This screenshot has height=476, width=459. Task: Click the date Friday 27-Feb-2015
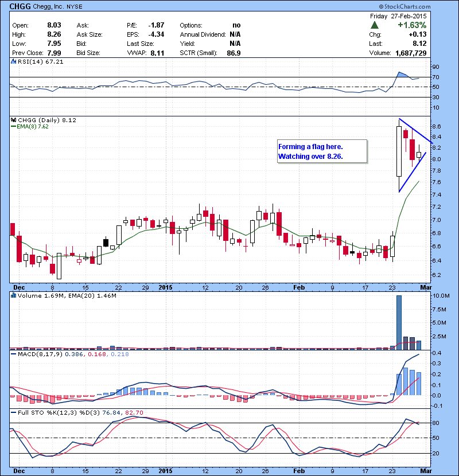coord(398,16)
